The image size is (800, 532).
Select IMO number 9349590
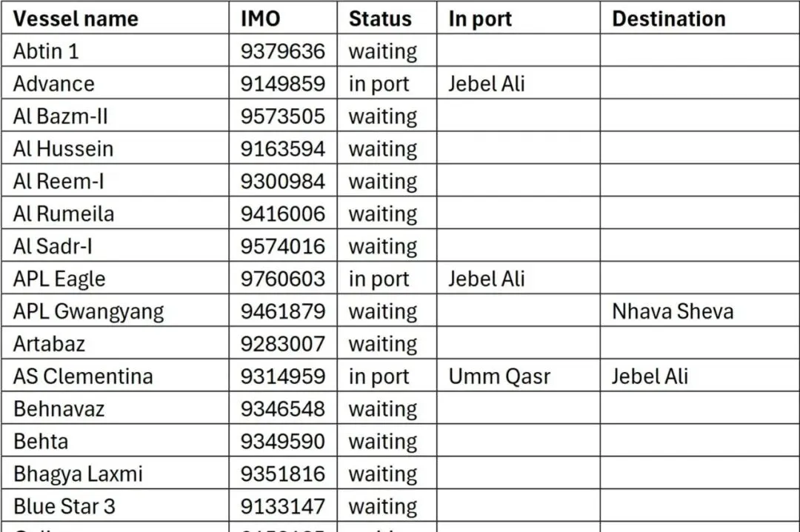click(x=282, y=442)
